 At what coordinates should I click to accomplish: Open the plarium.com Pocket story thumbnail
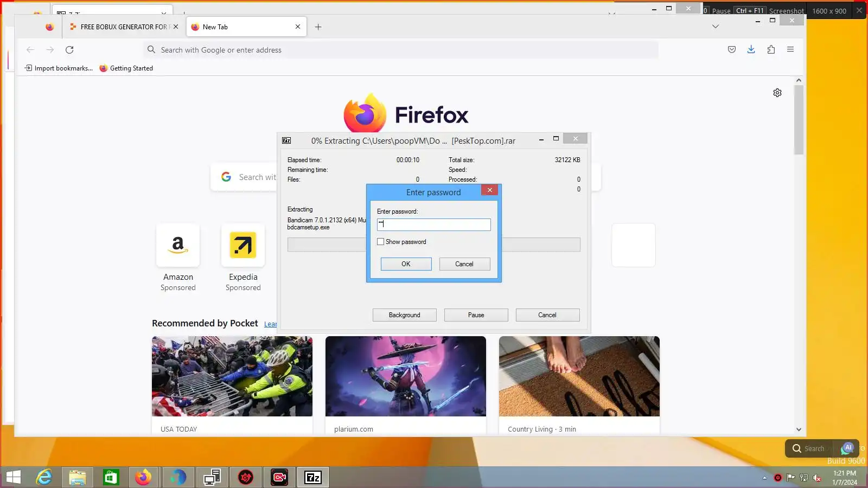coord(406,376)
